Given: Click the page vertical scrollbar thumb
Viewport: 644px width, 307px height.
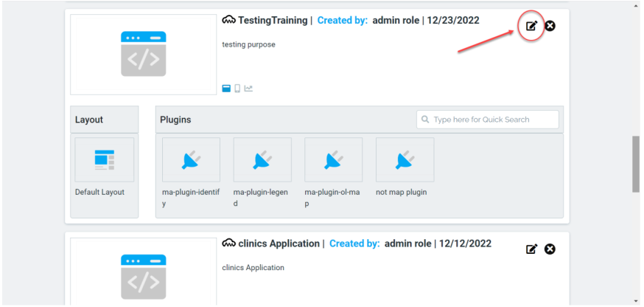Looking at the screenshot, I should [x=636, y=164].
